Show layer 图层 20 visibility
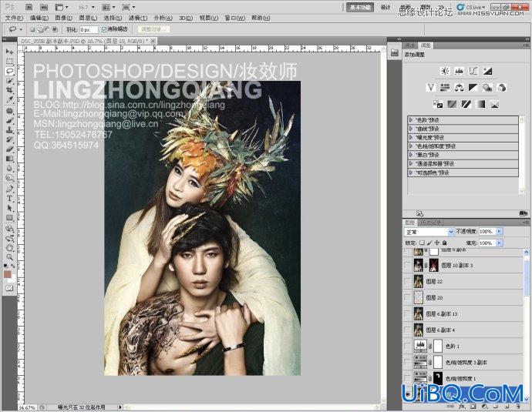 coord(407,298)
